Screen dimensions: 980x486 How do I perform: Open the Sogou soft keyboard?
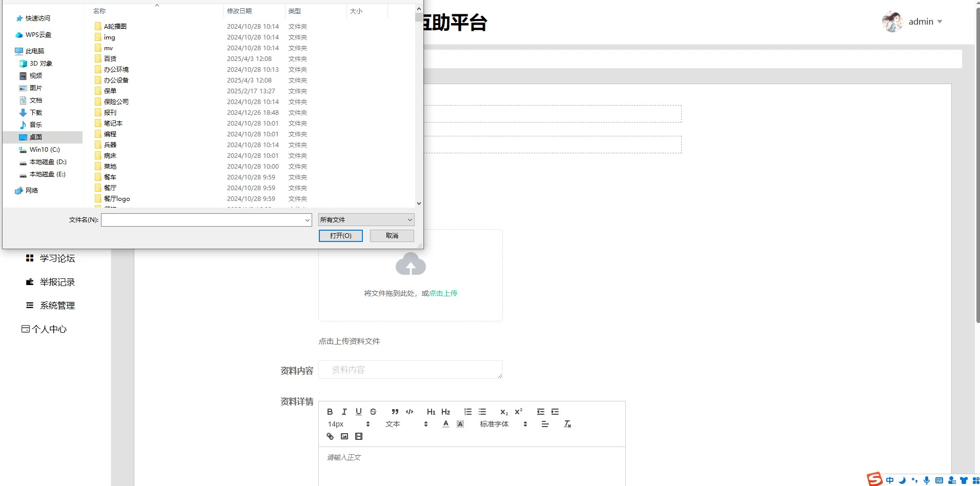pos(939,480)
